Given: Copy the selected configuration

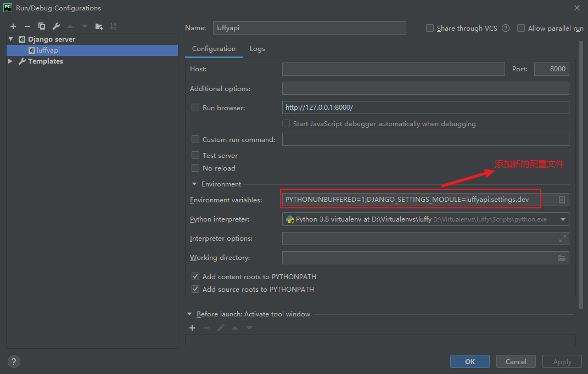Looking at the screenshot, I should tap(42, 26).
